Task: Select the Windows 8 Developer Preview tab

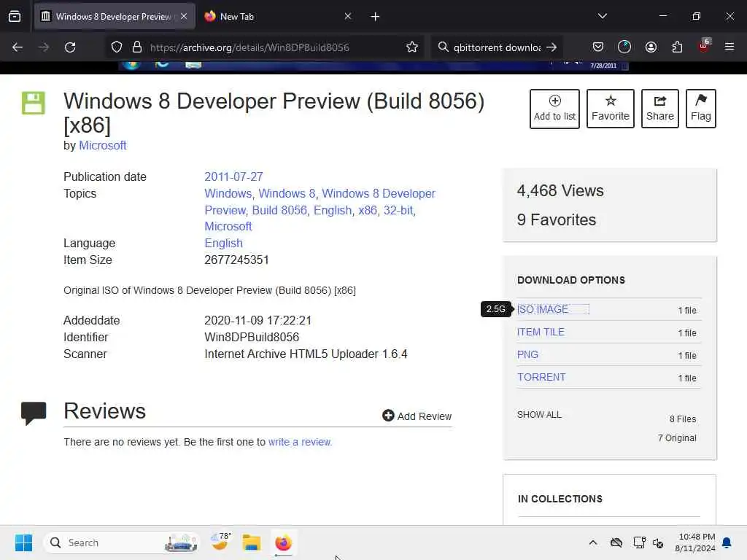Action: pyautogui.click(x=113, y=17)
